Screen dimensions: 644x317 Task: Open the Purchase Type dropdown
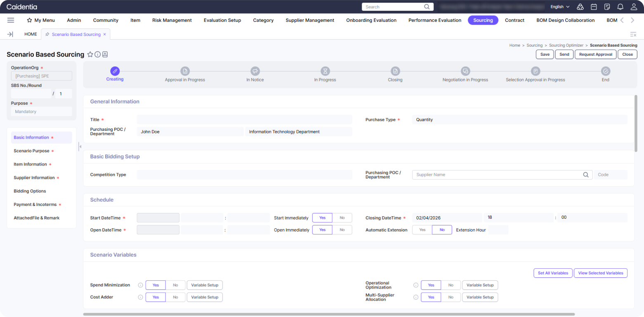coord(519,120)
